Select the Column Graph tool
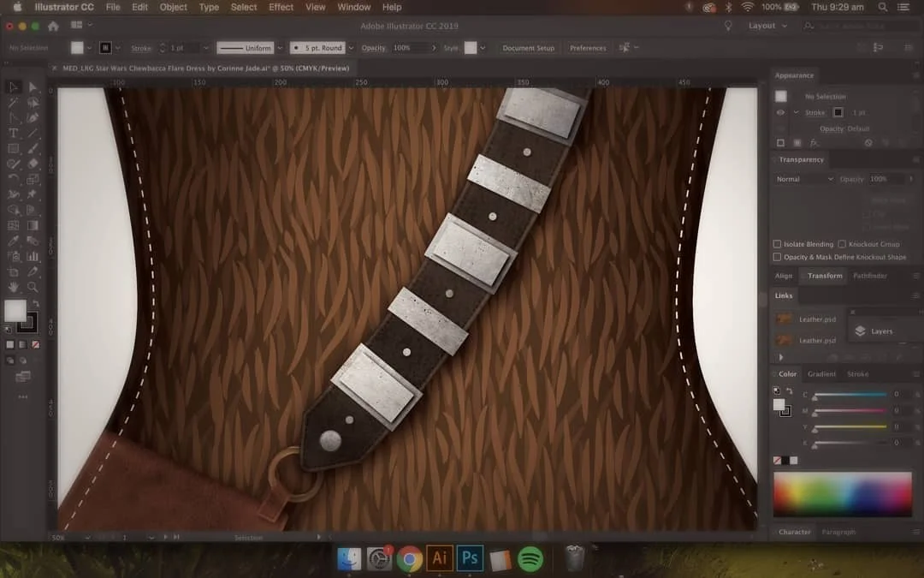This screenshot has height=578, width=924. click(x=33, y=256)
